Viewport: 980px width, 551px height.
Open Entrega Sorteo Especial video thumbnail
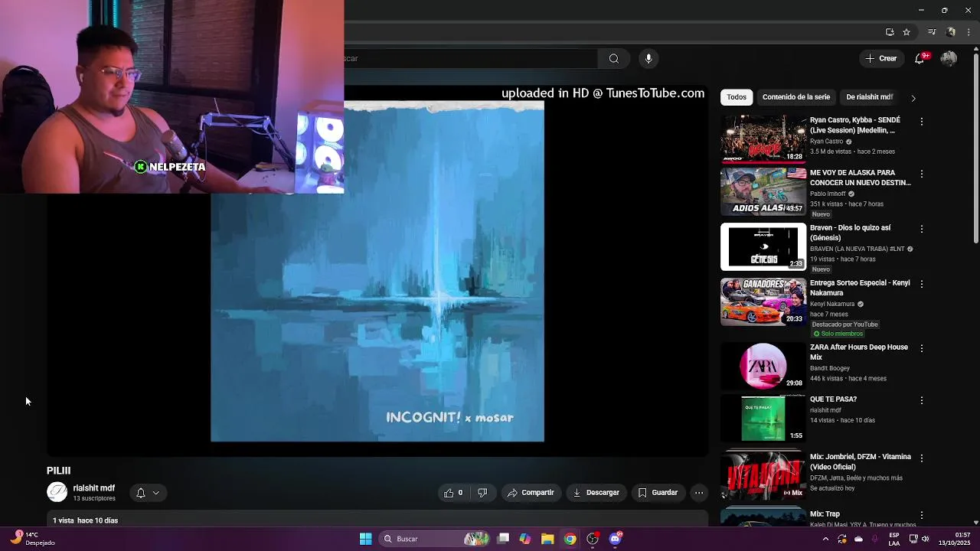[763, 302]
